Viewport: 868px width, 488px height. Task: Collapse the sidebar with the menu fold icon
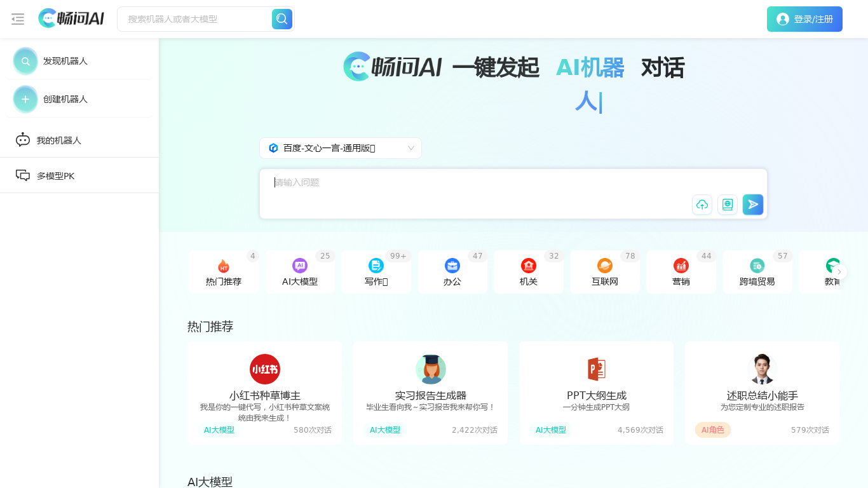(18, 19)
